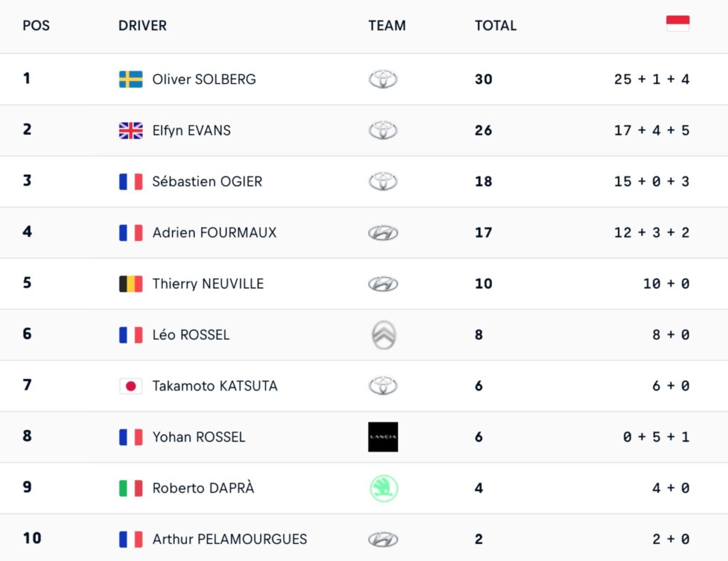The height and width of the screenshot is (561, 728).
Task: Click Sweden flag next to Oliver Solberg
Action: click(131, 79)
